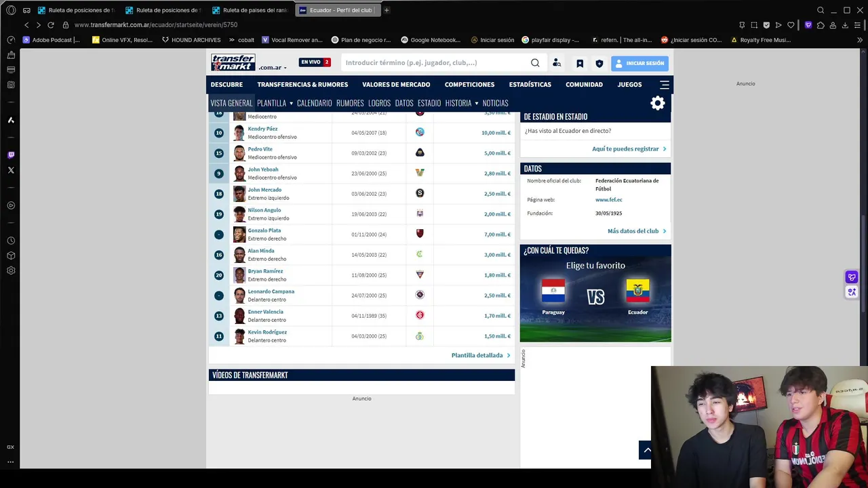Open Gonzalo Plata's player profile link
This screenshot has width=868, height=488.
click(x=264, y=230)
